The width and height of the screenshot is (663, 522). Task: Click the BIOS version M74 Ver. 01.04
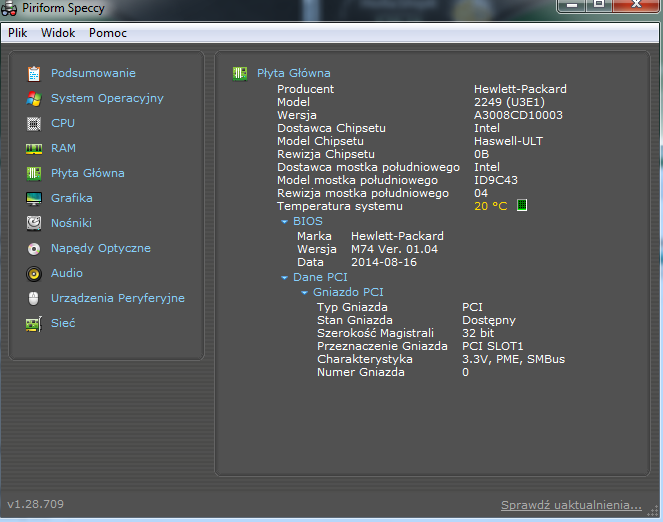click(394, 249)
